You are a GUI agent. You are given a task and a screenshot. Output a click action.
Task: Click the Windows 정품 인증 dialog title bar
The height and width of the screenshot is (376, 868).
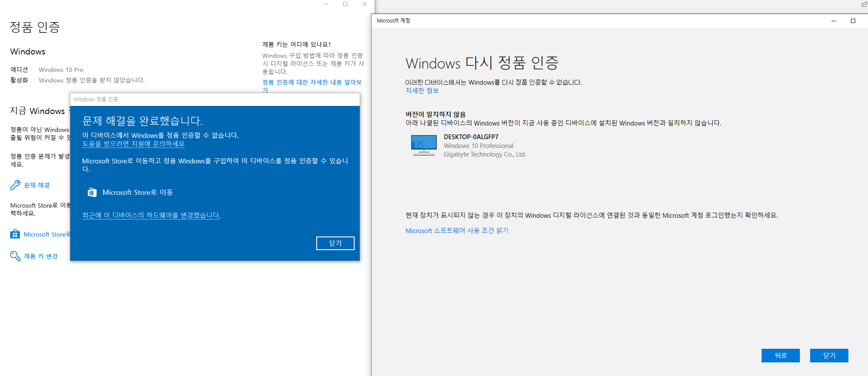(215, 100)
